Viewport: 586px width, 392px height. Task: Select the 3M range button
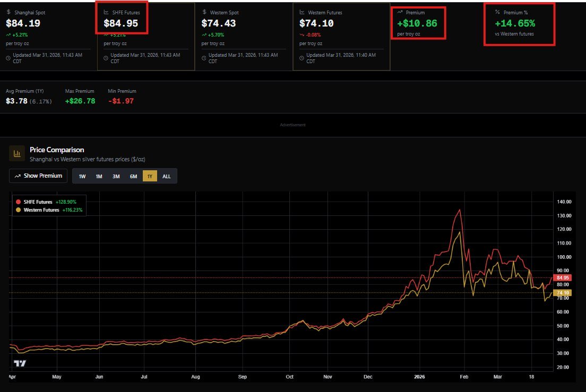coord(116,176)
